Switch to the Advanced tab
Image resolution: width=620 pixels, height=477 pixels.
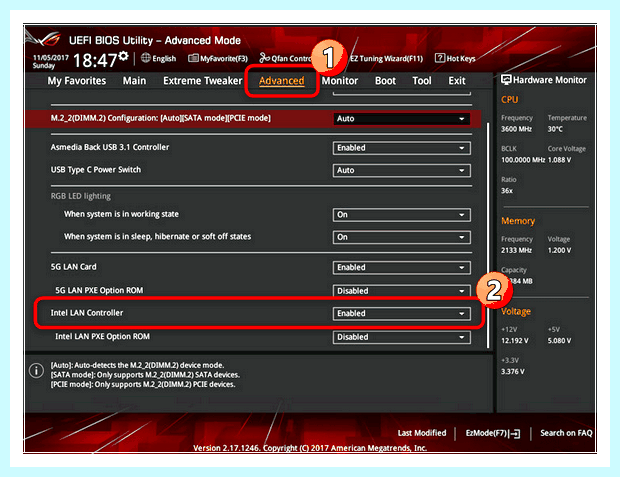pos(282,81)
